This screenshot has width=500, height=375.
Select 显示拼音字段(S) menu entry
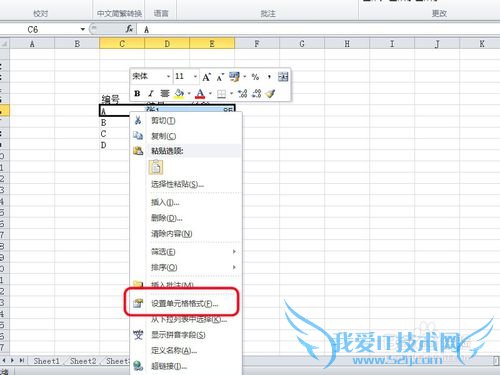coord(186,335)
